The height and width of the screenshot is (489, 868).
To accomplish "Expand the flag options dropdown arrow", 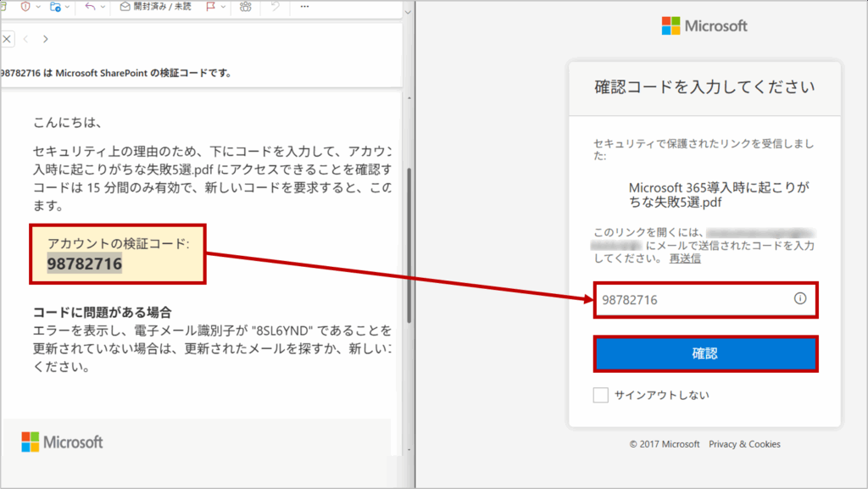I will click(223, 7).
